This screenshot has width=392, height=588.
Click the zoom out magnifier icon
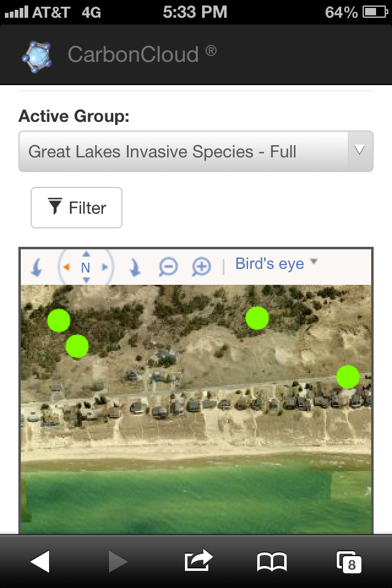(168, 266)
